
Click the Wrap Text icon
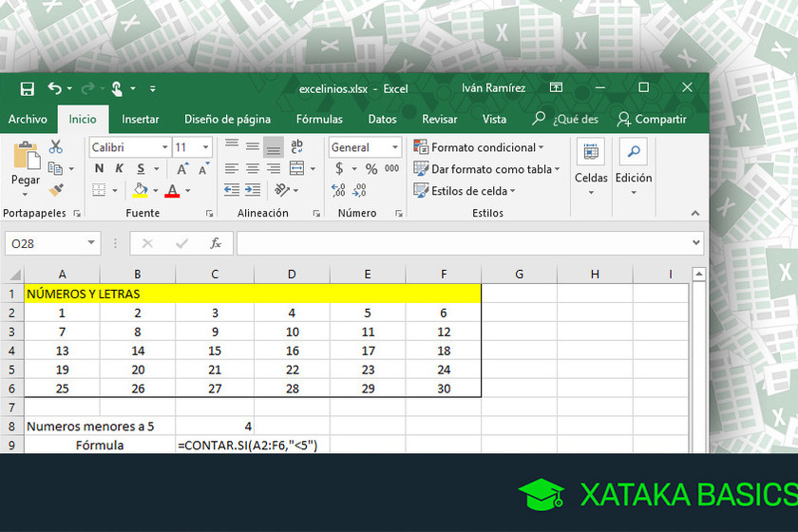[x=296, y=146]
